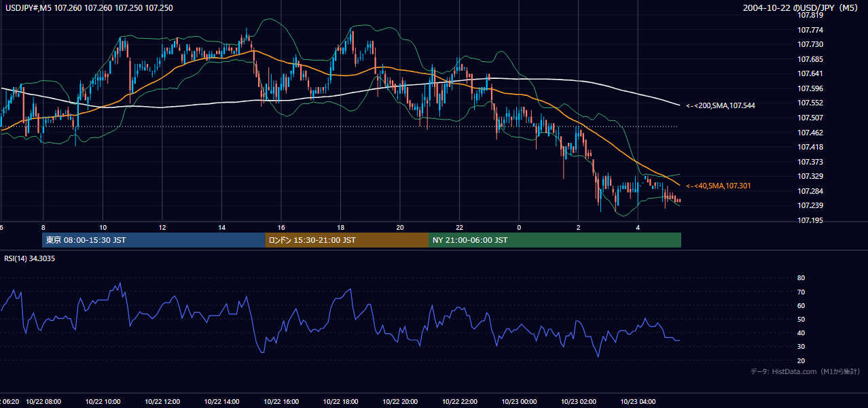
Task: Click the 107.596 price axis label
Action: 810,88
